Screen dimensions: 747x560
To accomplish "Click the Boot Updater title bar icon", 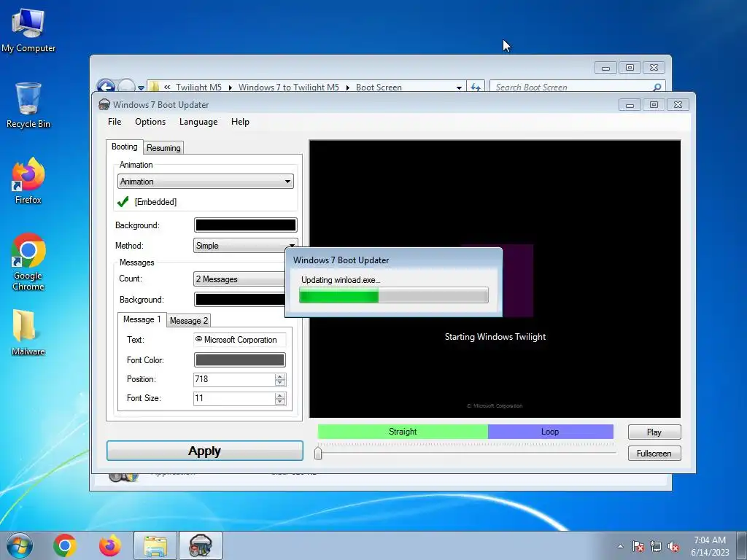I will (x=104, y=105).
